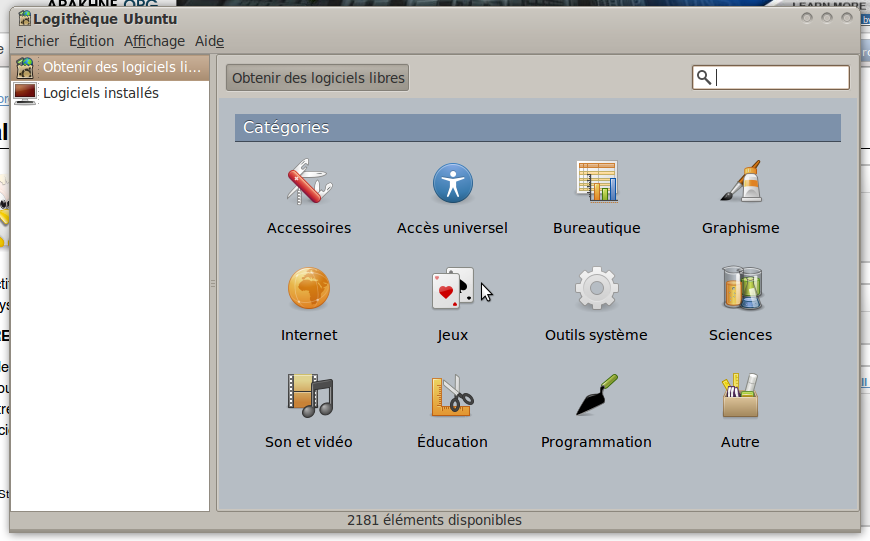Open the Bureautique spreadsheet icon

tap(597, 181)
